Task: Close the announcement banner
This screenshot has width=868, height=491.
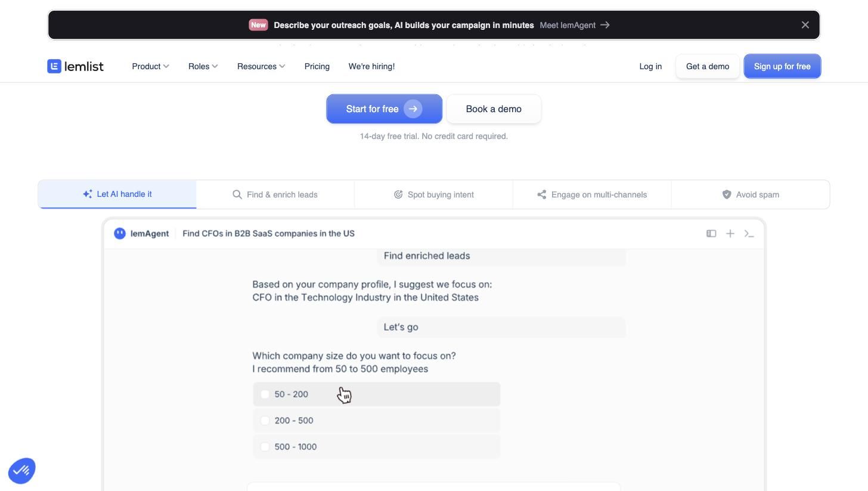Action: click(805, 25)
